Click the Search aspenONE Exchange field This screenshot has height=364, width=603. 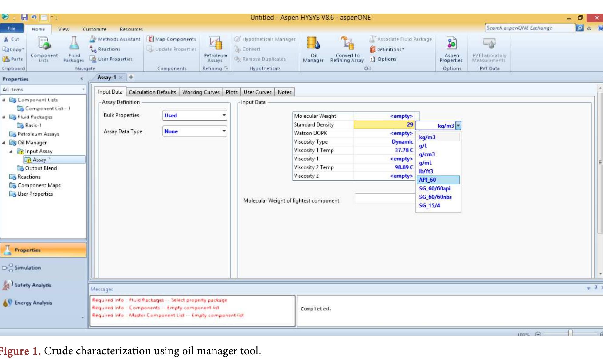(x=530, y=28)
